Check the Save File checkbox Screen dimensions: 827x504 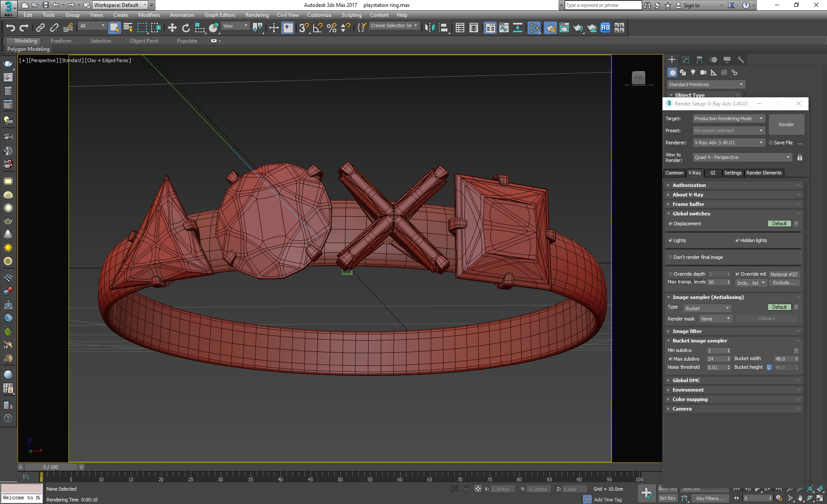click(x=771, y=143)
